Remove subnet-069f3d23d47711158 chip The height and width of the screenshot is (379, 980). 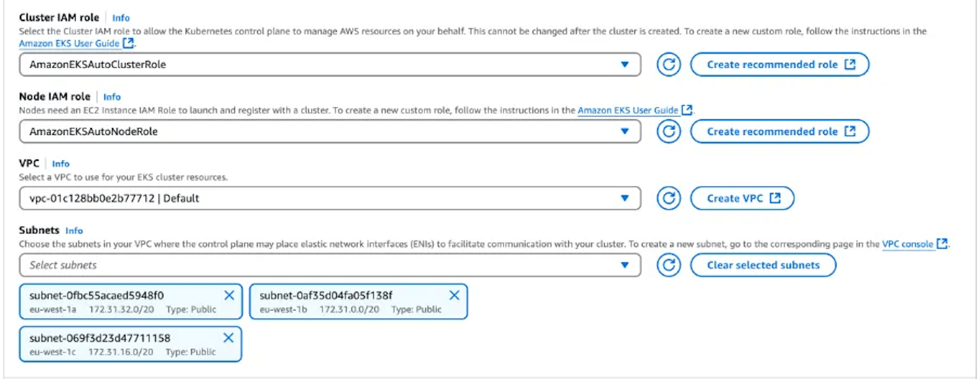[229, 338]
